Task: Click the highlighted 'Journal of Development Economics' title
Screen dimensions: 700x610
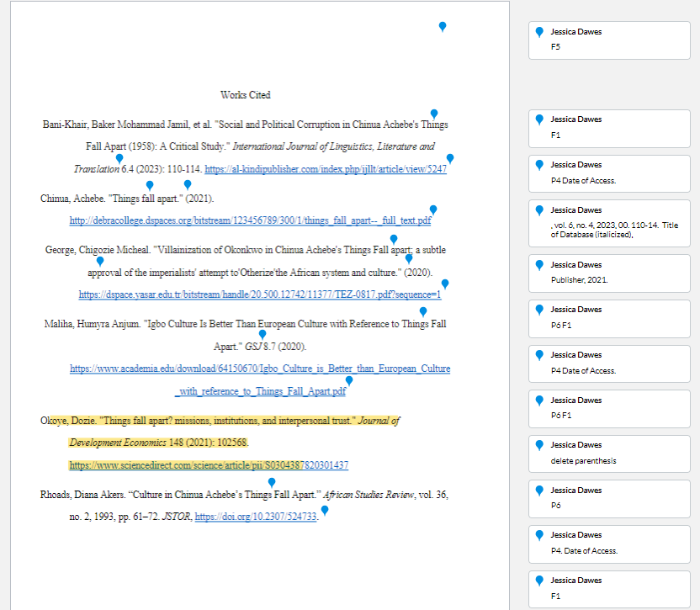Action: pos(235,432)
